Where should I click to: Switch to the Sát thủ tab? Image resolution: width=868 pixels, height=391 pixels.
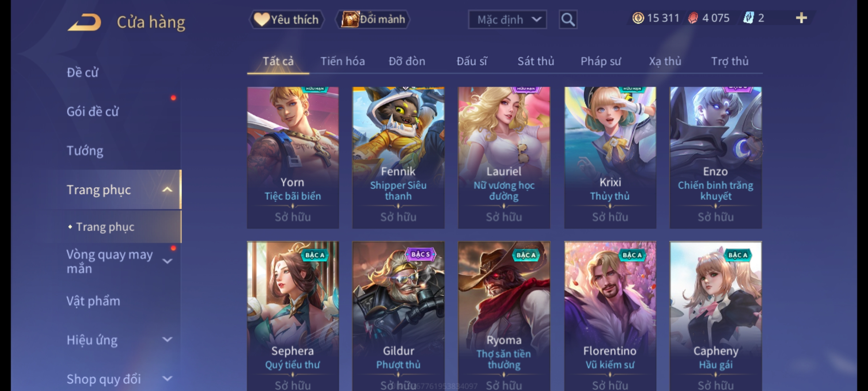click(x=536, y=61)
